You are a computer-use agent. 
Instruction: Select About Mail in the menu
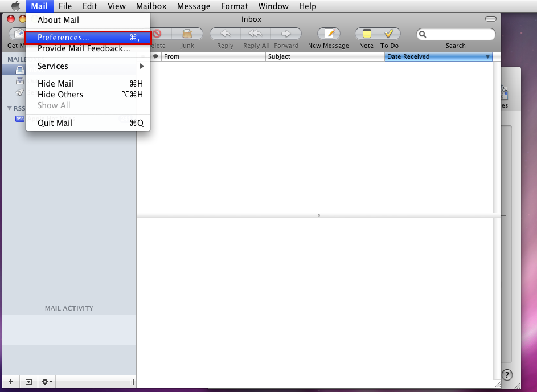pyautogui.click(x=88, y=20)
